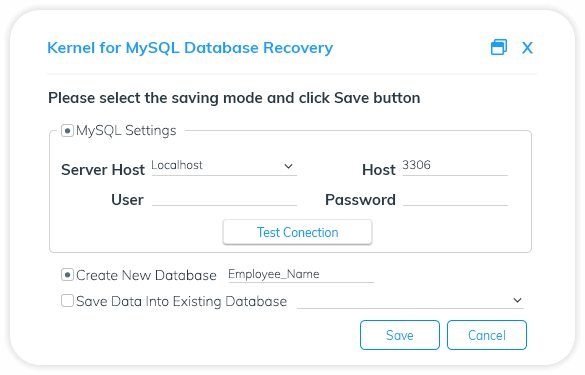The height and width of the screenshot is (375, 585).
Task: Click the Test Conection button
Action: click(x=297, y=232)
